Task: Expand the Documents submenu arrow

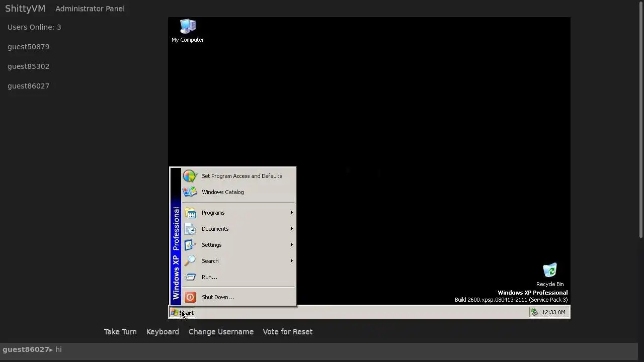Action: tap(291, 229)
